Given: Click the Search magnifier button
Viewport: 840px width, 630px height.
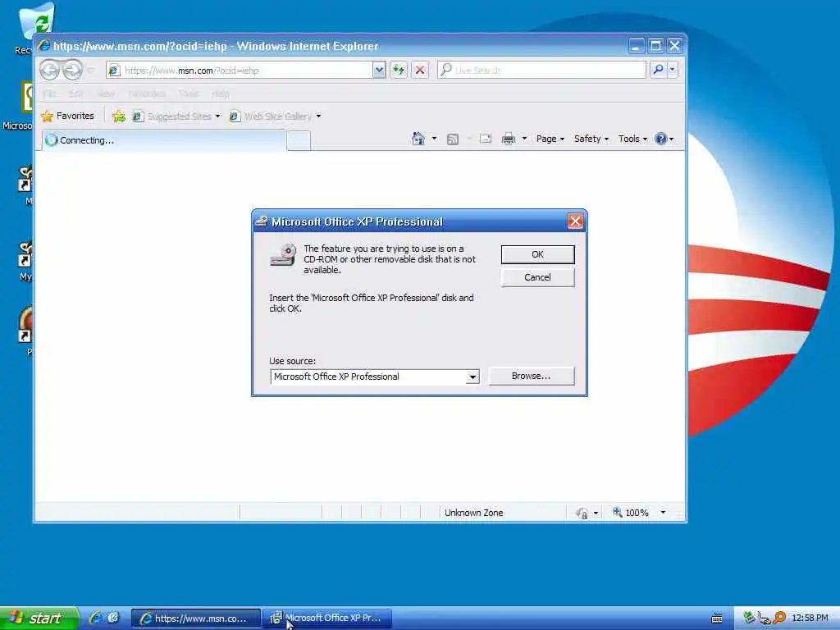Looking at the screenshot, I should click(x=658, y=70).
